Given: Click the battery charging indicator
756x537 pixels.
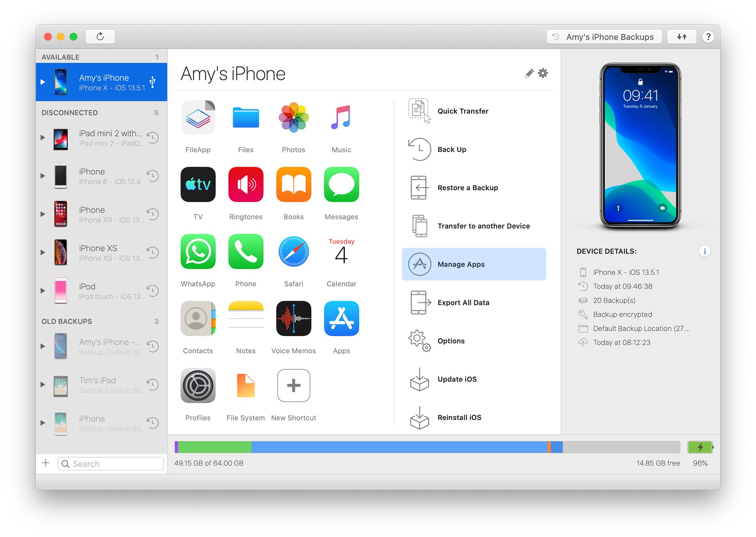Looking at the screenshot, I should coord(701,447).
